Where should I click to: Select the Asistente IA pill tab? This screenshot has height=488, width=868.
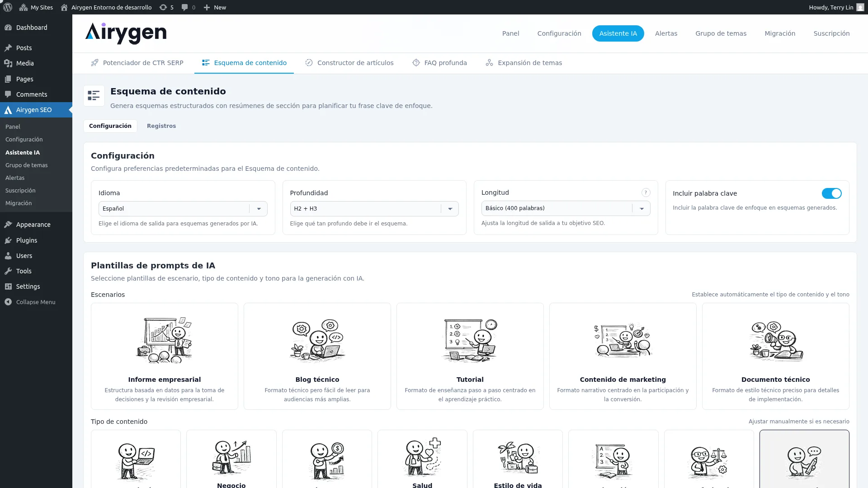(618, 33)
